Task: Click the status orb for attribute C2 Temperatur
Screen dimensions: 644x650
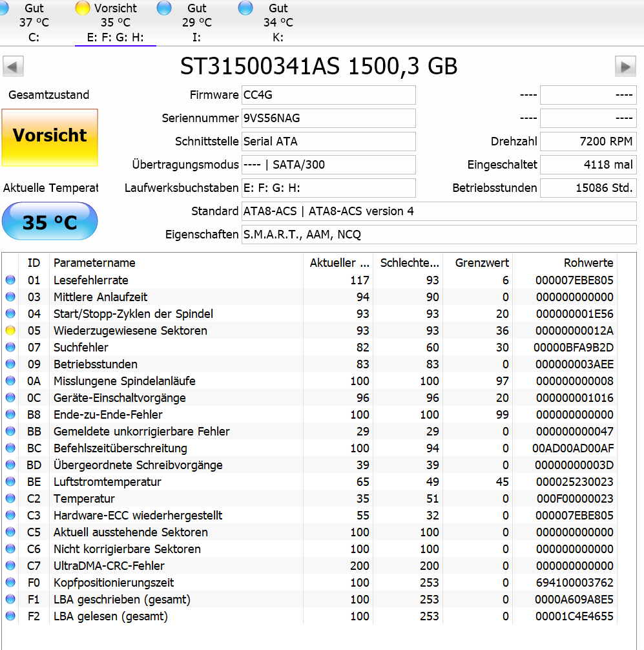Action: pyautogui.click(x=10, y=498)
